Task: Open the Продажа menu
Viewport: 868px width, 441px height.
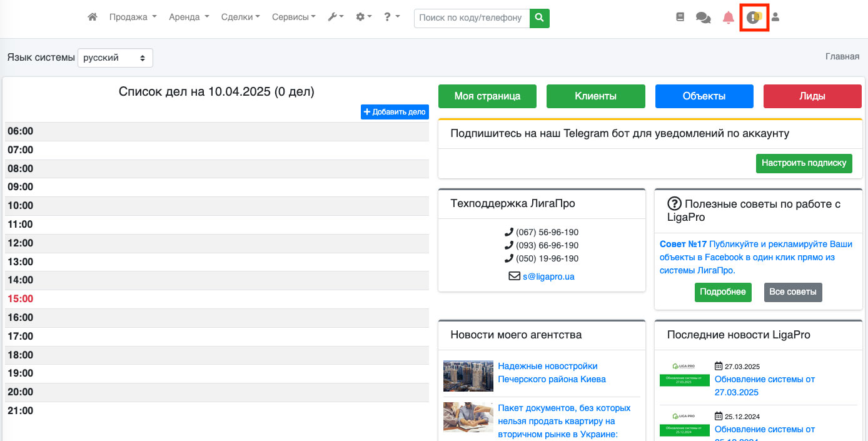Action: pyautogui.click(x=133, y=18)
